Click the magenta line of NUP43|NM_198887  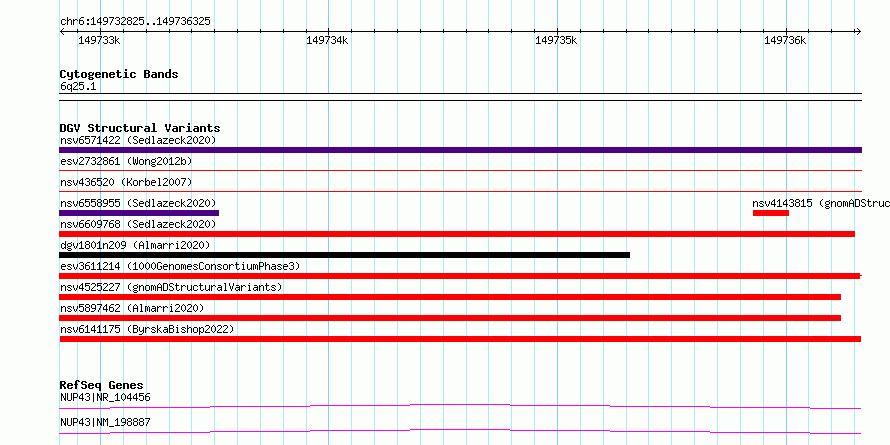460,431
